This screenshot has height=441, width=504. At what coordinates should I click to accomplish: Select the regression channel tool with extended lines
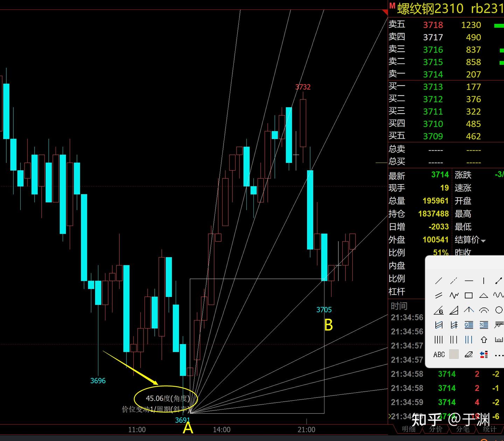(x=454, y=325)
